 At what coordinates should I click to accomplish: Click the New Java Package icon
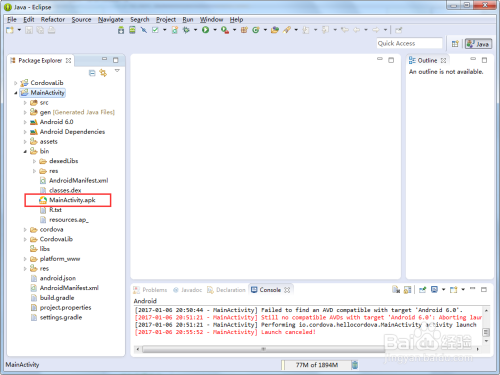click(244, 30)
